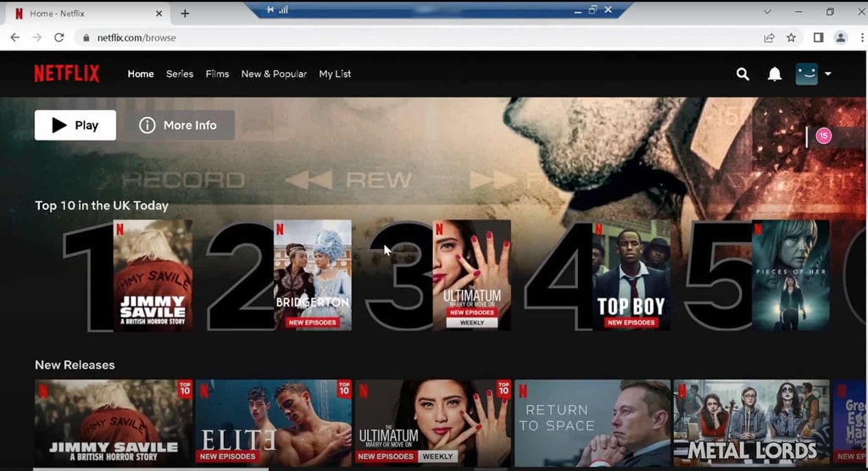Open Return to Space thumbnail
Viewport: 868px width, 471px height.
(x=593, y=423)
